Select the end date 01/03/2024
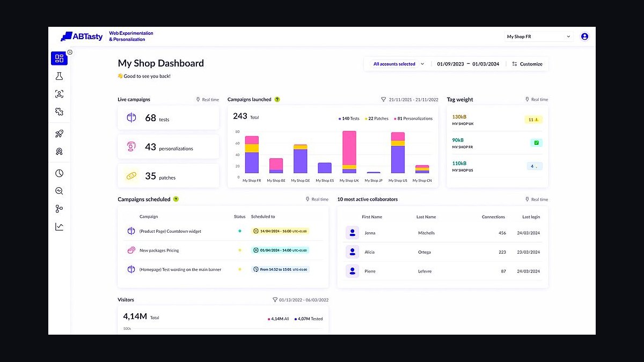 pyautogui.click(x=486, y=64)
